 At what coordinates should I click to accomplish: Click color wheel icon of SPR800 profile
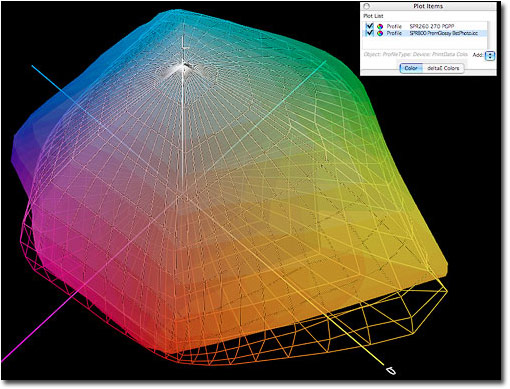tap(380, 33)
